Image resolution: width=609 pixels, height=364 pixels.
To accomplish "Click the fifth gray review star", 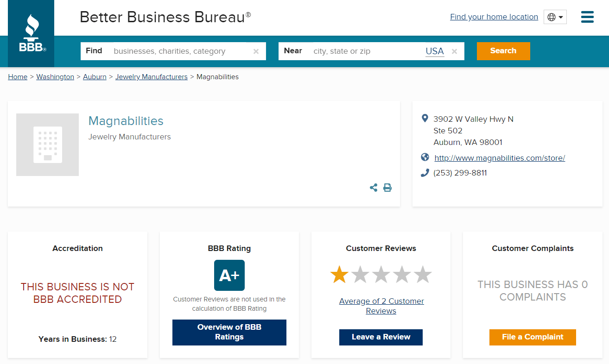I will 423,275.
